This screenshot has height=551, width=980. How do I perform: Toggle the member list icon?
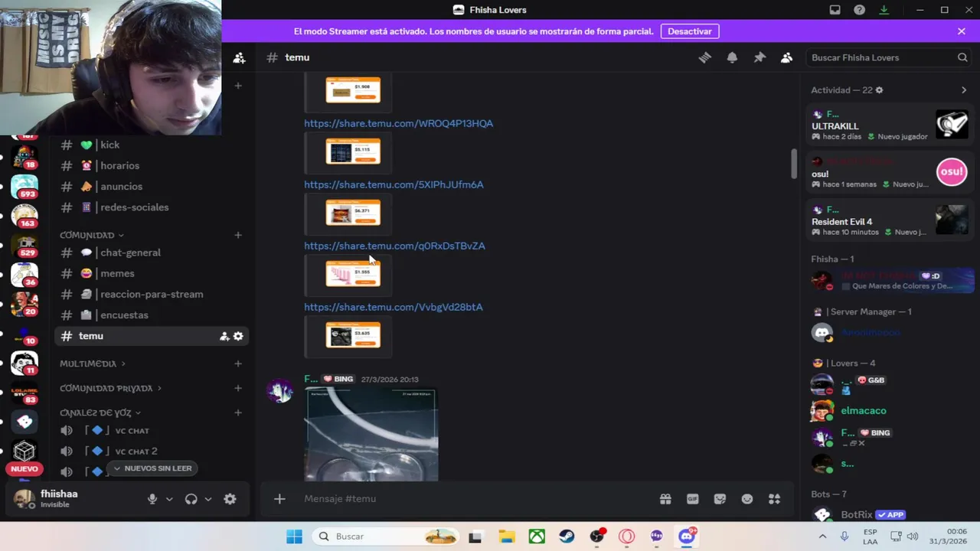click(786, 57)
